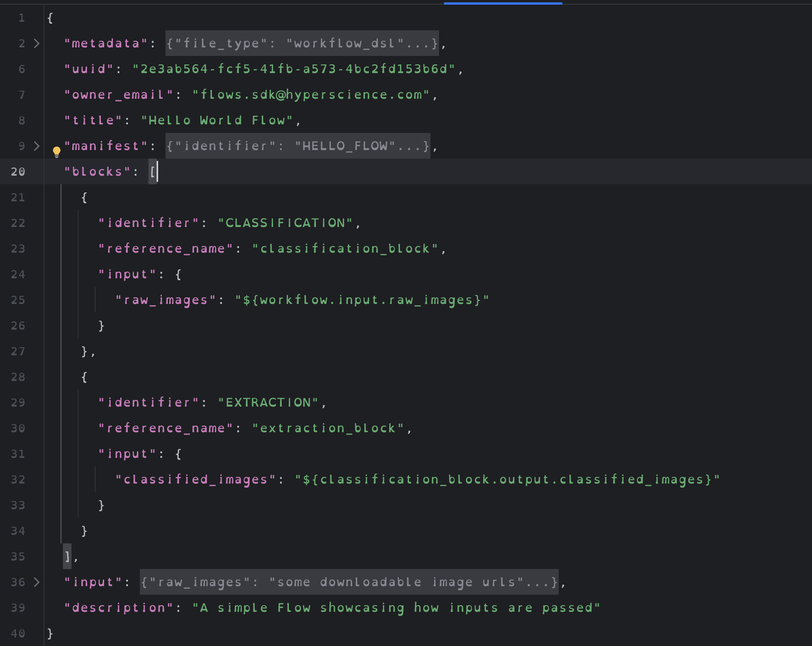Click the "Hello World Flow" title value
812x646 pixels.
[x=217, y=120]
